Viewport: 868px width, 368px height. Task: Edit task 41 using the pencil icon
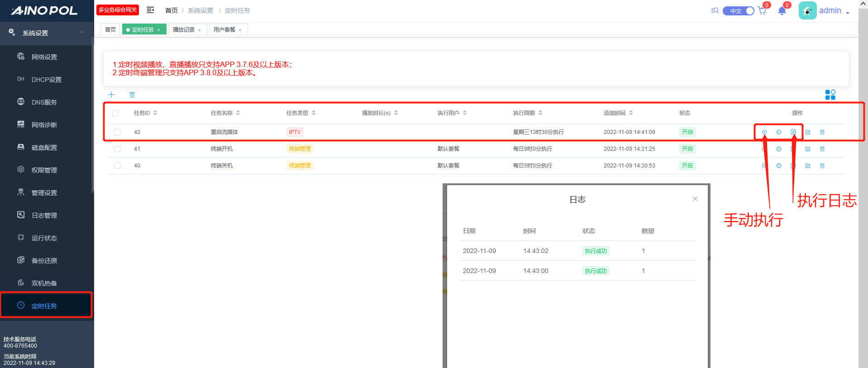coord(808,149)
